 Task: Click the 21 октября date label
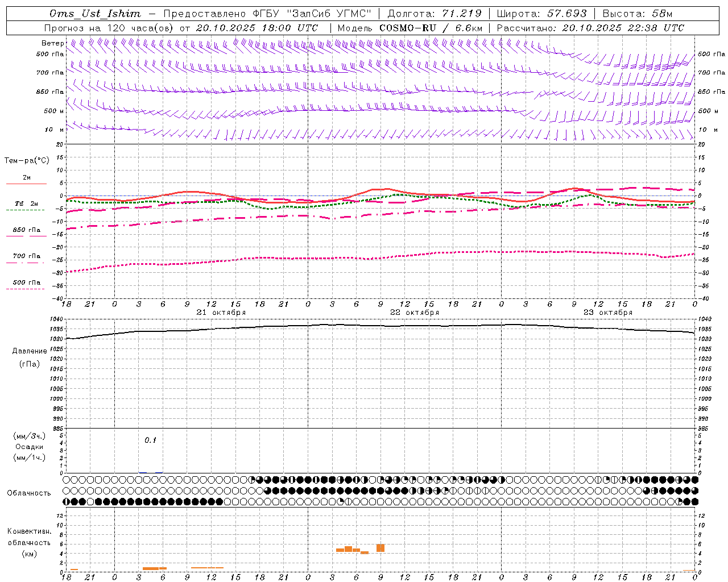pyautogui.click(x=221, y=313)
